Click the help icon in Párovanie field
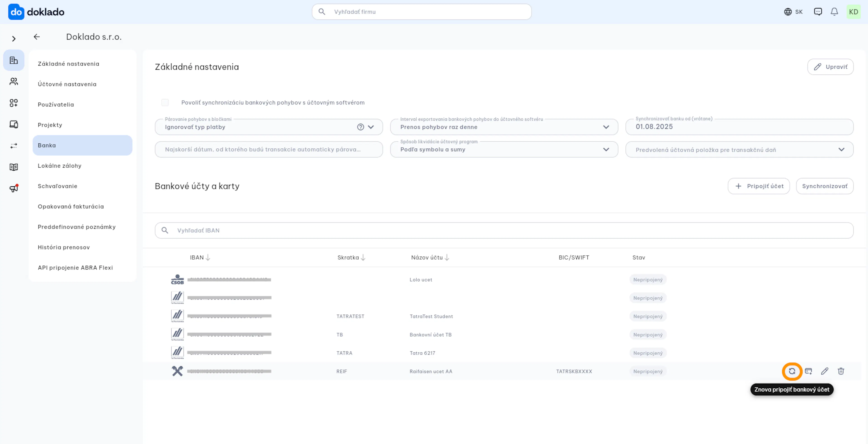 point(361,127)
